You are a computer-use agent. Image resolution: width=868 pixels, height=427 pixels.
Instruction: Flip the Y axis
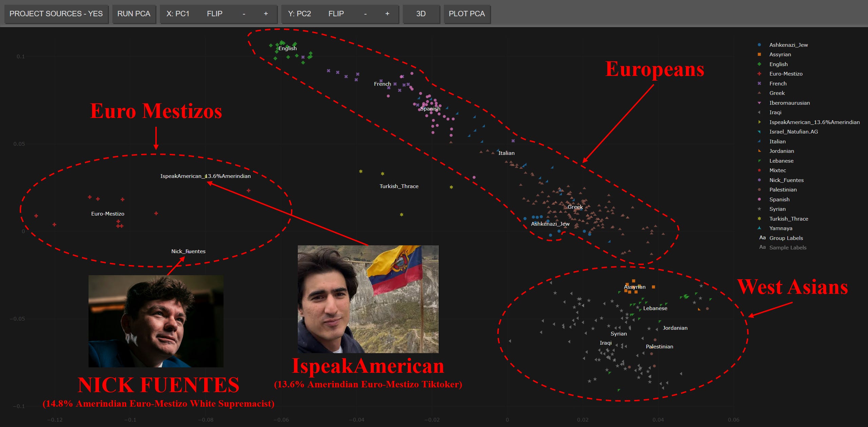tap(336, 14)
